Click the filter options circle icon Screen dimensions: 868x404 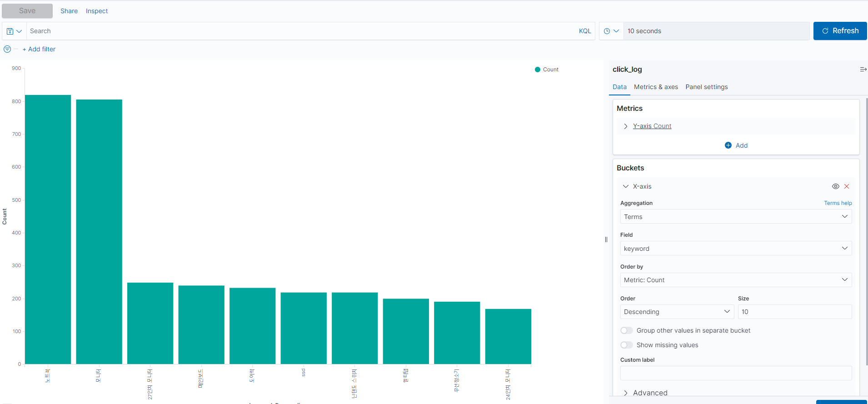[7, 49]
